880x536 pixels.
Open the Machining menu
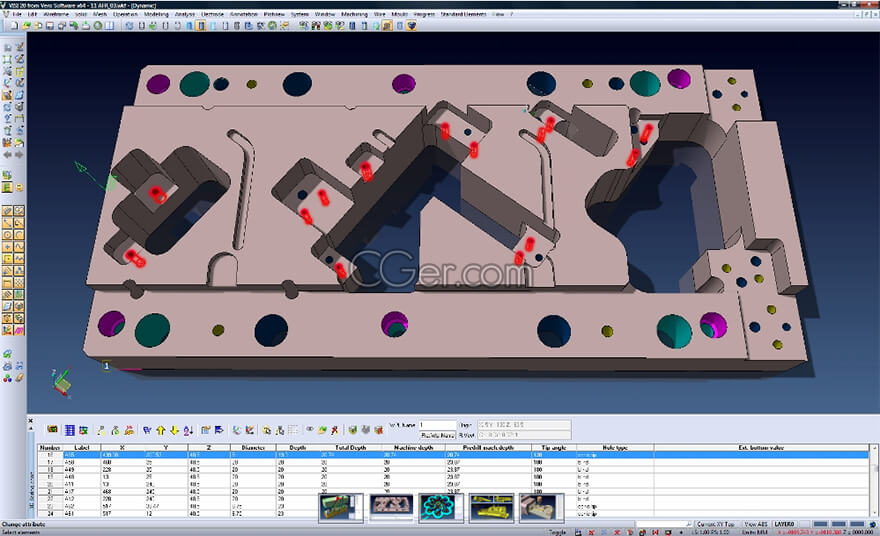pos(355,14)
